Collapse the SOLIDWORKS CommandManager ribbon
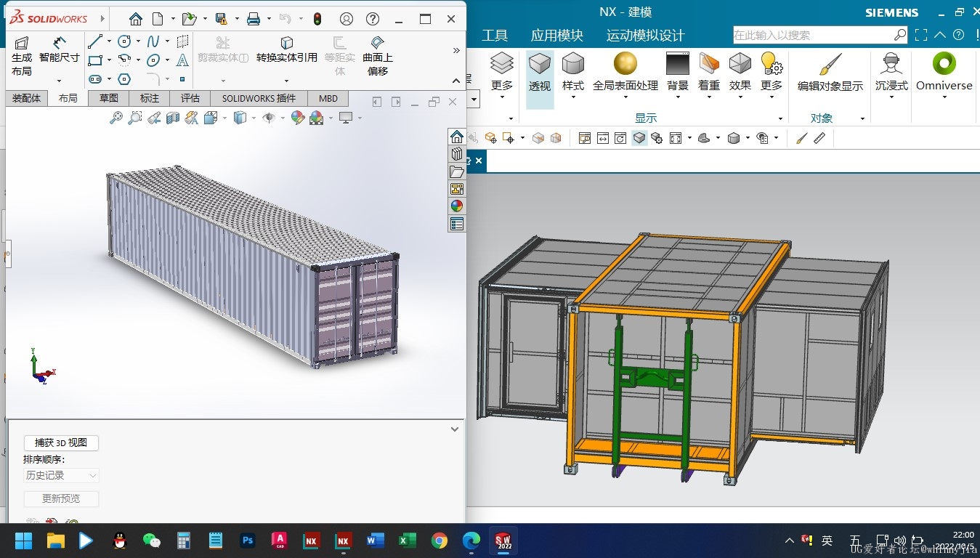Image resolution: width=980 pixels, height=558 pixels. (x=456, y=81)
